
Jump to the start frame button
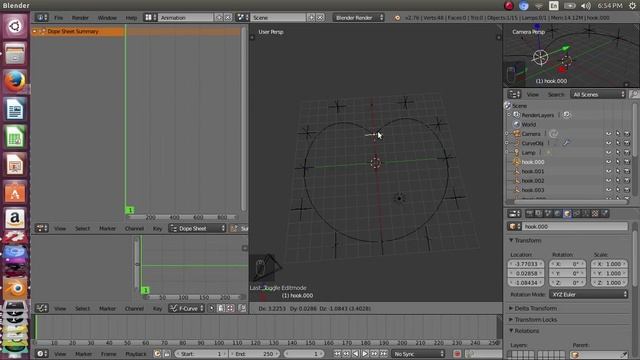337,354
